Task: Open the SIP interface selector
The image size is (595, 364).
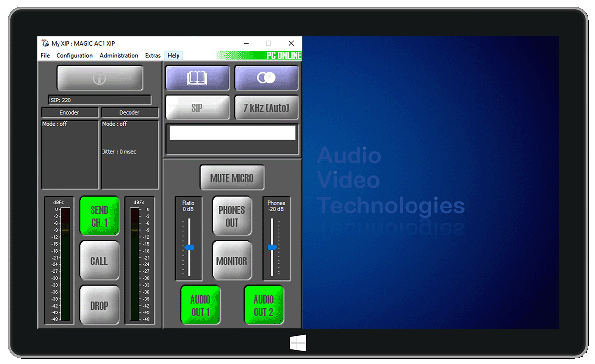Action: click(197, 108)
